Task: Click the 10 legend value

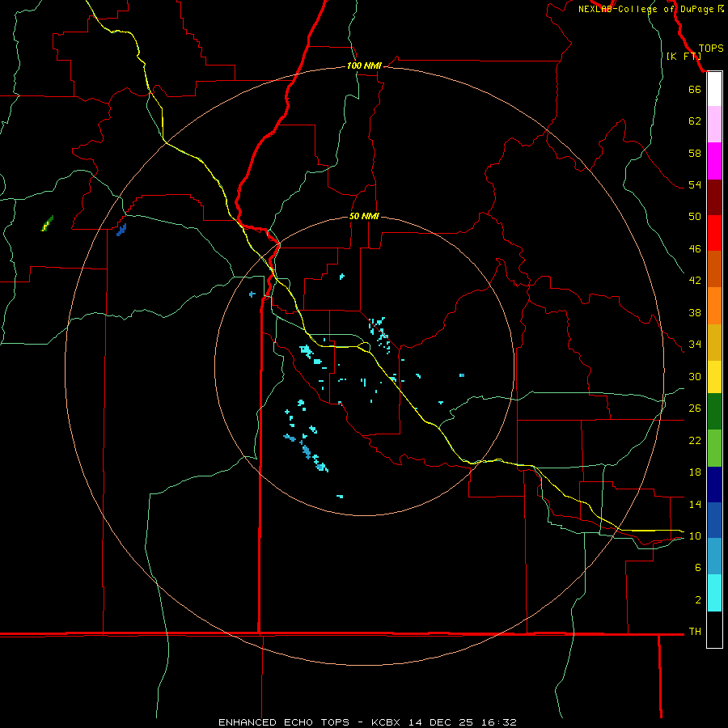Action: [695, 535]
